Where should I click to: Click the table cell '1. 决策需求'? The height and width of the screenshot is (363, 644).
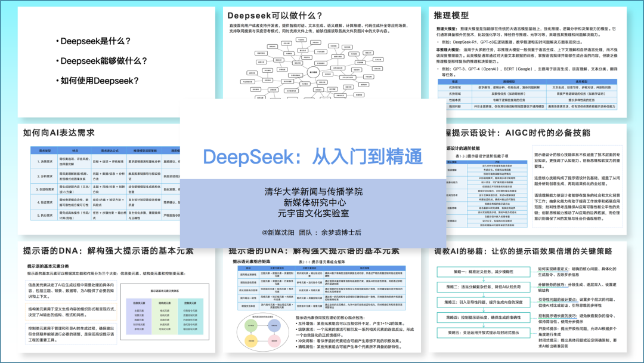point(44,162)
